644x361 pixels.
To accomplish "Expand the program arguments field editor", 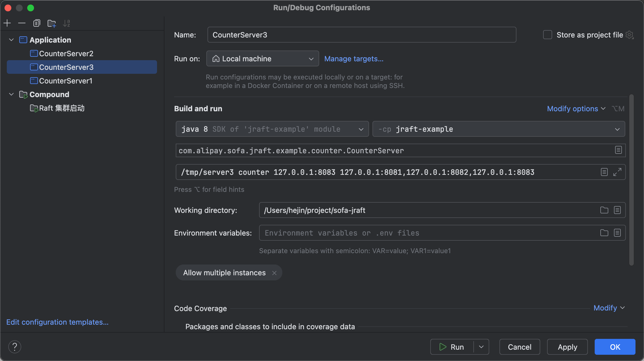I will click(617, 172).
